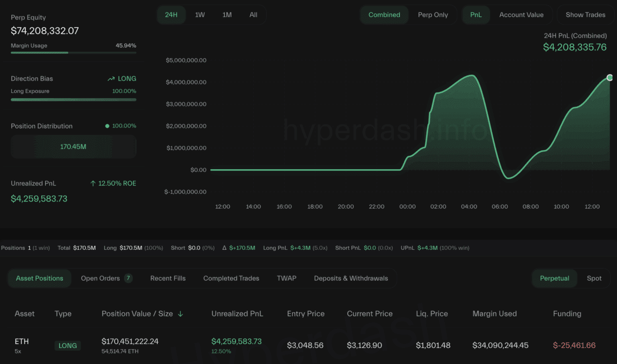Screen dimensions: 617x364
Task: Click the LONG trend arrow icon
Action: point(111,79)
